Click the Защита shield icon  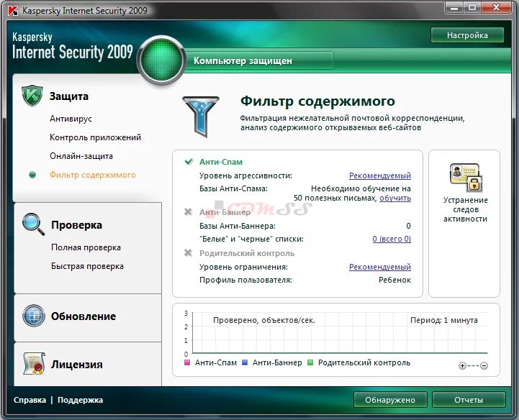coord(32,96)
